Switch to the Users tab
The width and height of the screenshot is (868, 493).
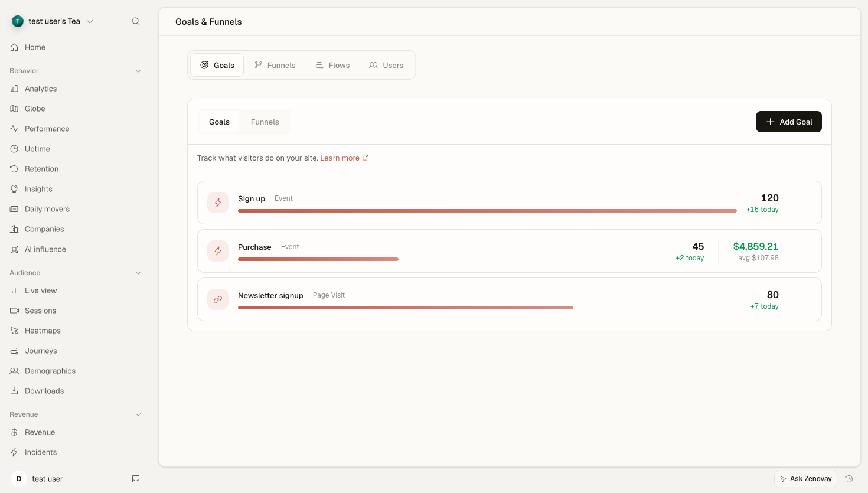tap(386, 65)
